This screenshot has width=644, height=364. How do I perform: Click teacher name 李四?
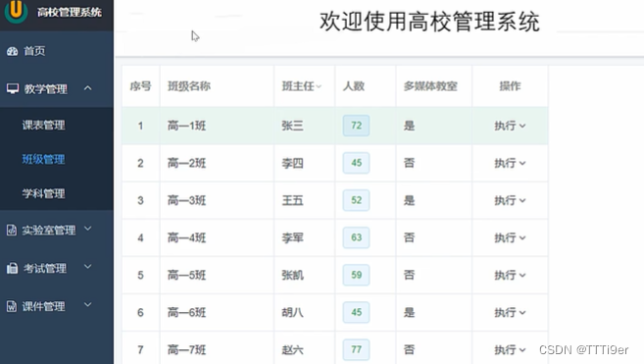click(x=292, y=163)
